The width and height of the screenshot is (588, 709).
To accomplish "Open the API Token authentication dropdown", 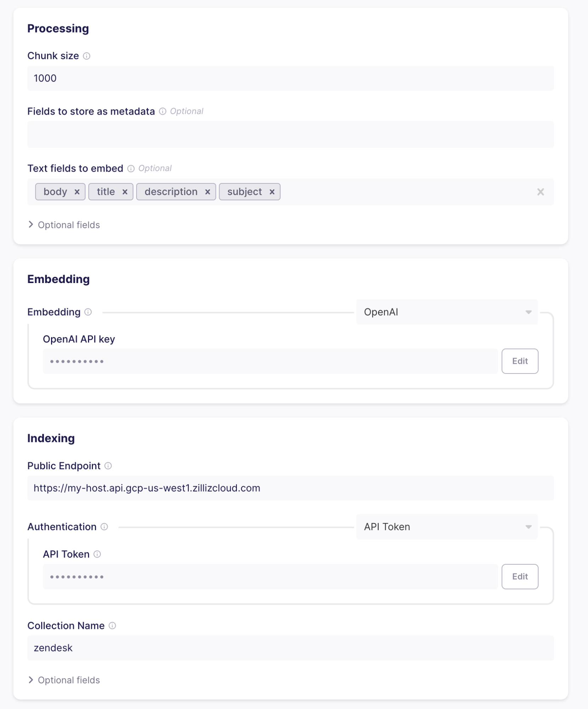I will pyautogui.click(x=446, y=527).
